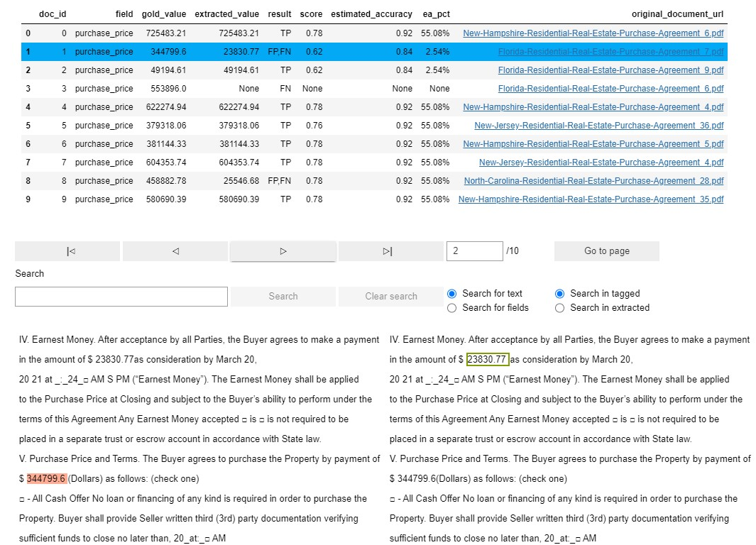The image size is (756, 545).
Task: Go to the next page arrow
Action: pyautogui.click(x=283, y=251)
